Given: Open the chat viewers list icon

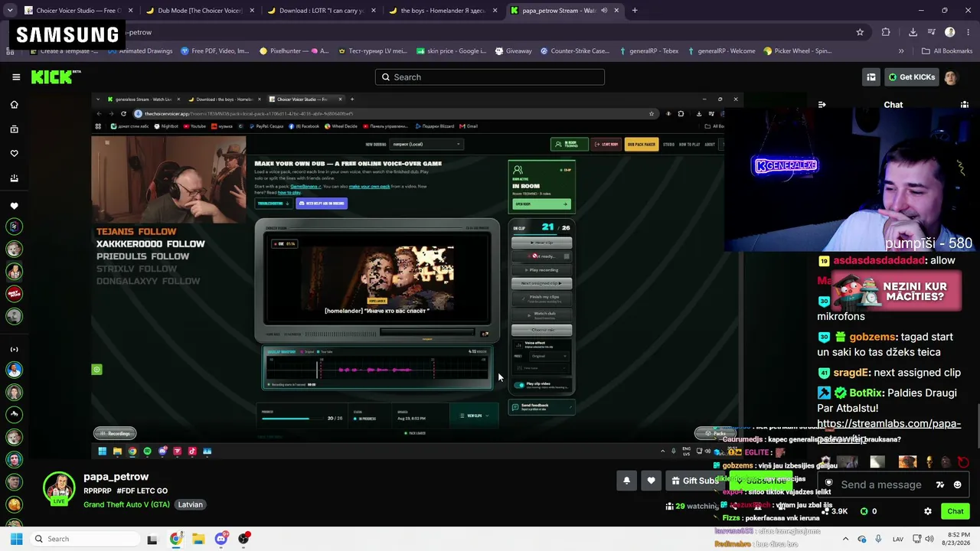Looking at the screenshot, I should click(965, 105).
